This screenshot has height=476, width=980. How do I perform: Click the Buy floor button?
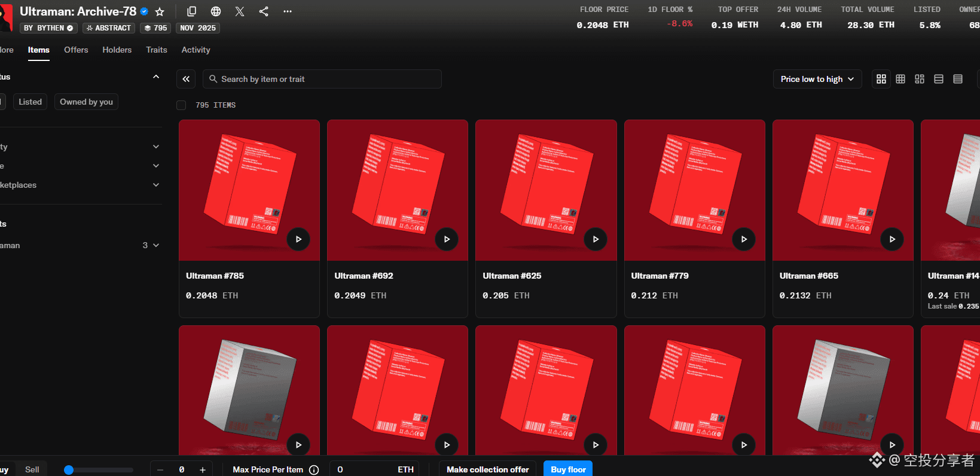(567, 469)
